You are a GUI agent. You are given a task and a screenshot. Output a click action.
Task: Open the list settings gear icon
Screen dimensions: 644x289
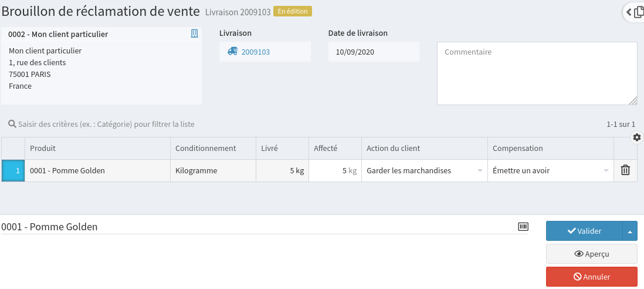pos(637,137)
